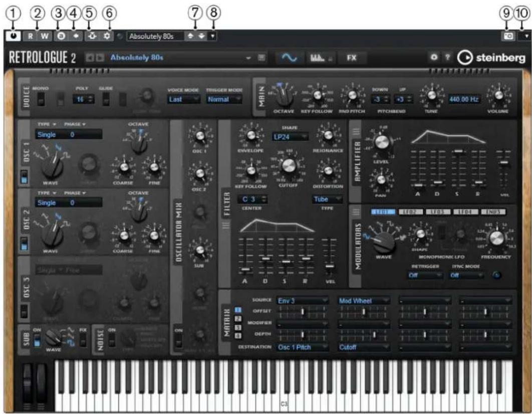
Task: Open the FX page tab
Action: tap(352, 58)
